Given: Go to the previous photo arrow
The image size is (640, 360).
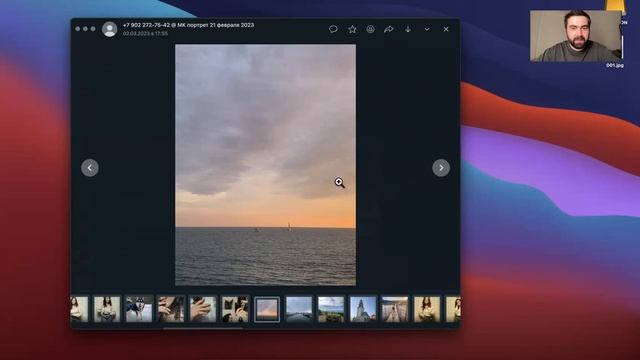Looking at the screenshot, I should (90, 168).
